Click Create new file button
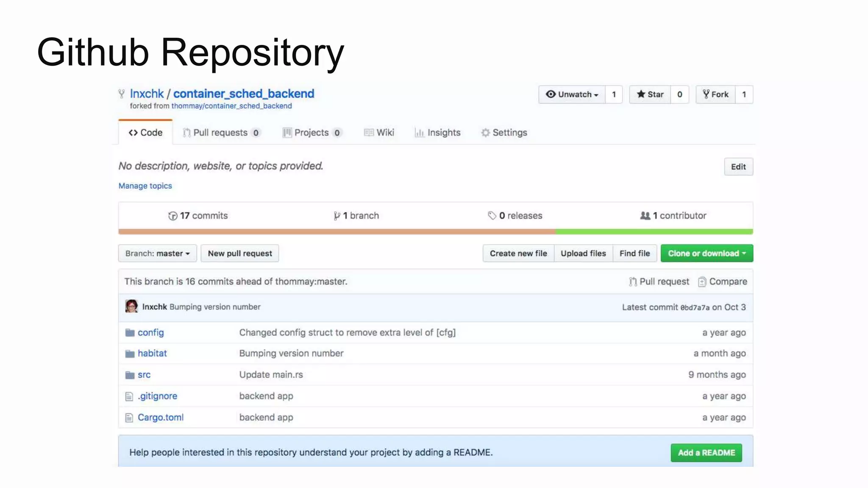Screen dimensions: 868x488 click(518, 253)
